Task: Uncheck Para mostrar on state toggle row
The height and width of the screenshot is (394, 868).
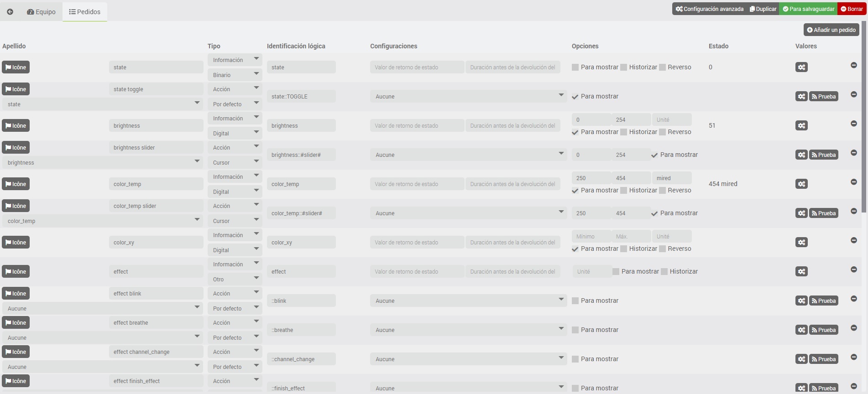Action: click(575, 97)
